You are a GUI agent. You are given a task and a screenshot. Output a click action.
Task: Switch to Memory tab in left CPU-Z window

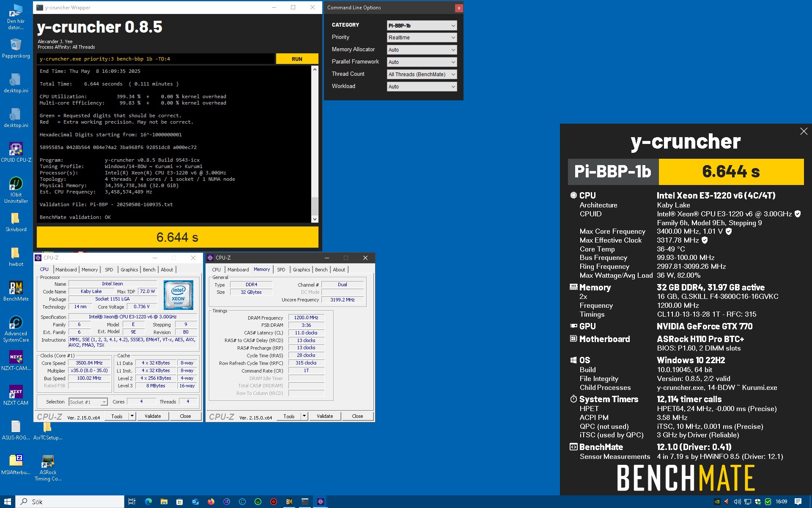(x=90, y=270)
